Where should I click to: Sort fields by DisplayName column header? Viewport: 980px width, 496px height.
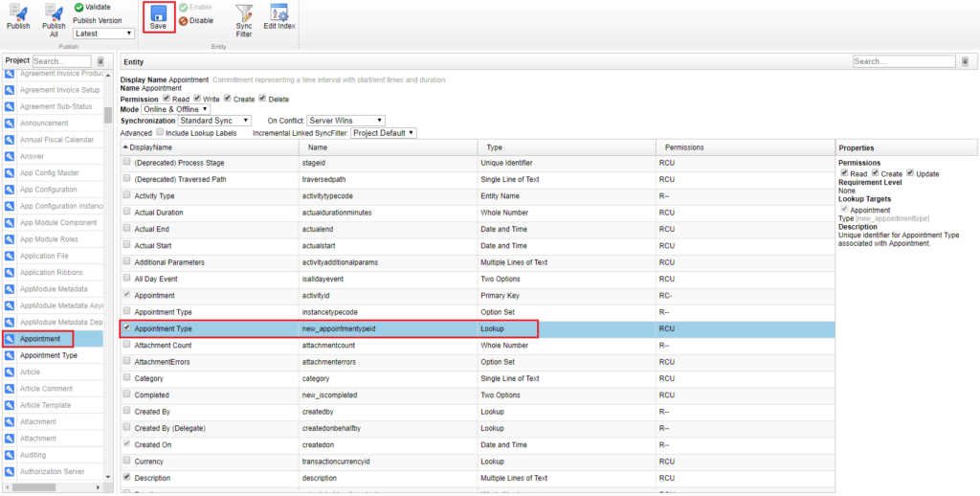(x=210, y=147)
